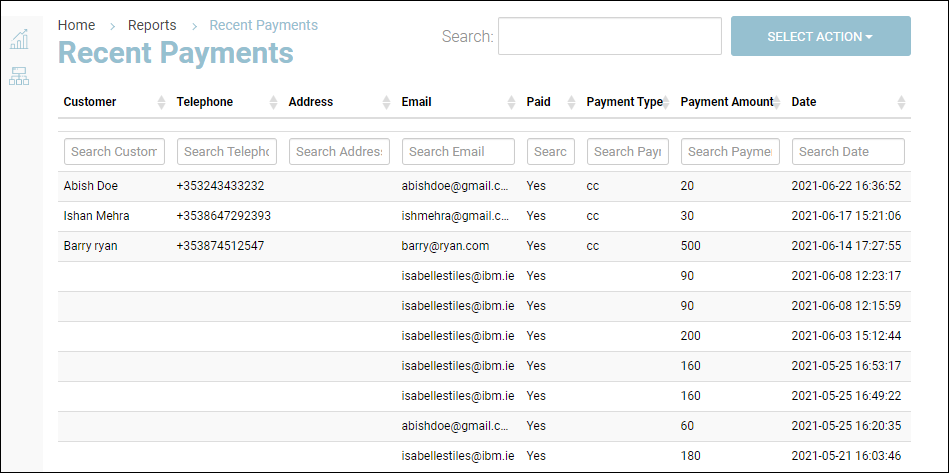Sort by Paid column arrows
949x473 pixels.
[x=572, y=102]
